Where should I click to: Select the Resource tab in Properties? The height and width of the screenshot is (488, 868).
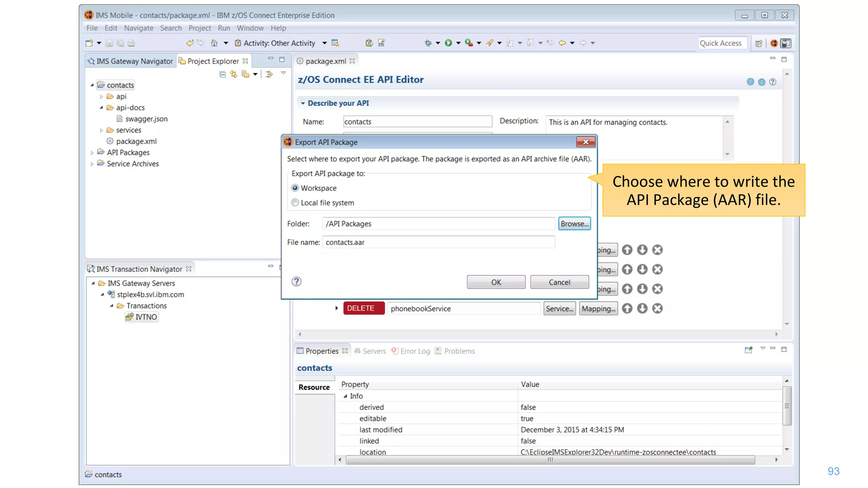click(x=314, y=387)
